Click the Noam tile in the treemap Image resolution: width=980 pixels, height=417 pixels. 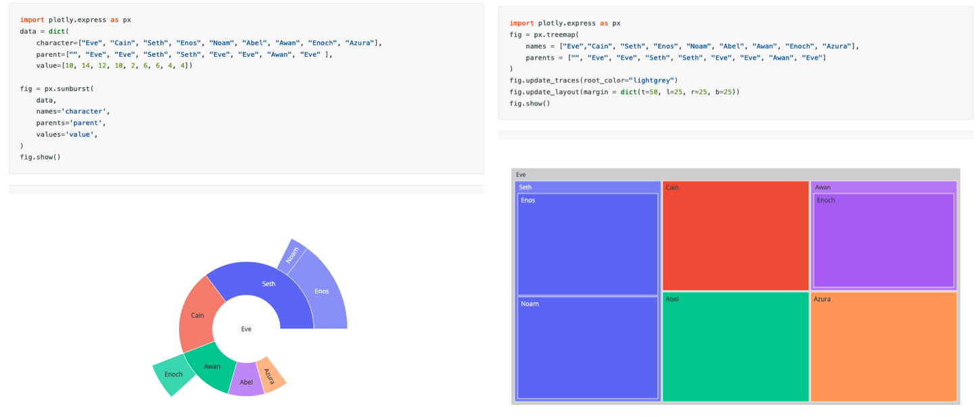click(587, 348)
